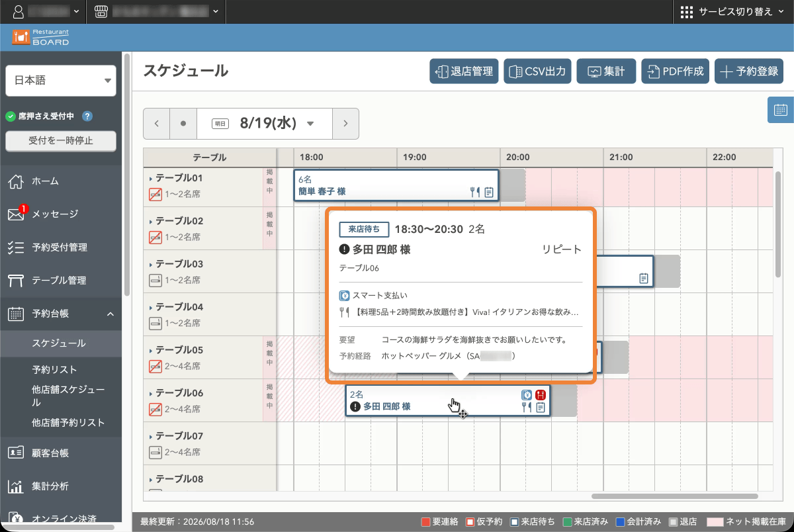Click course fork-knife icon on 簡単 春子 reservation
Image resolution: width=794 pixels, height=532 pixels.
pyautogui.click(x=474, y=193)
